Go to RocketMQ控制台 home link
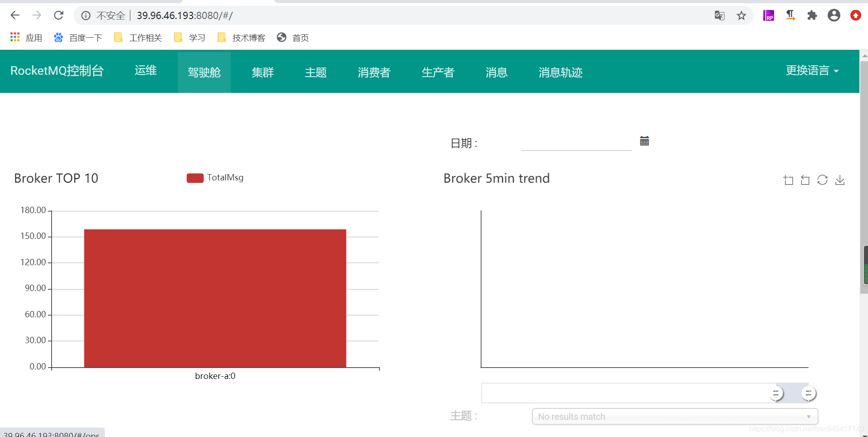 [x=57, y=71]
